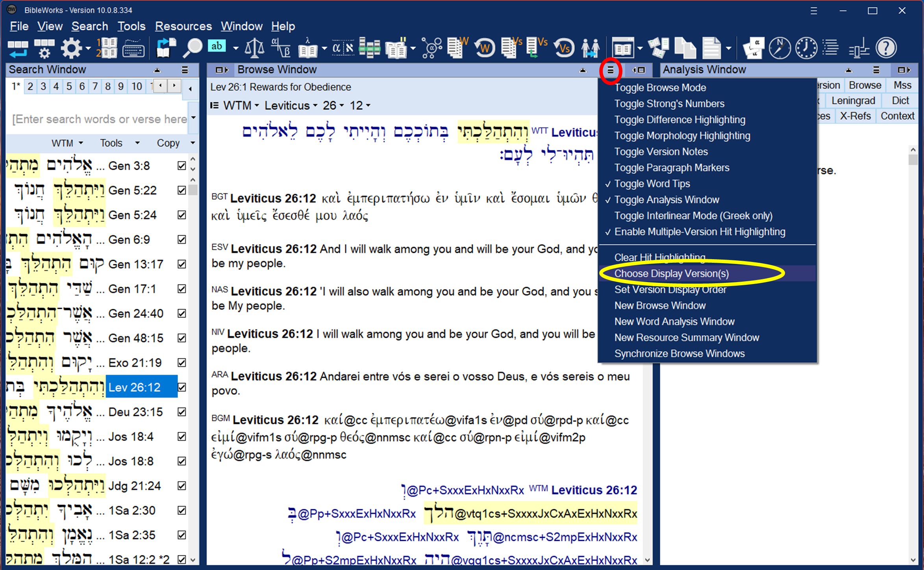This screenshot has height=570, width=924.
Task: Uncheck the Jos 18:4 result checkbox
Action: (x=181, y=436)
